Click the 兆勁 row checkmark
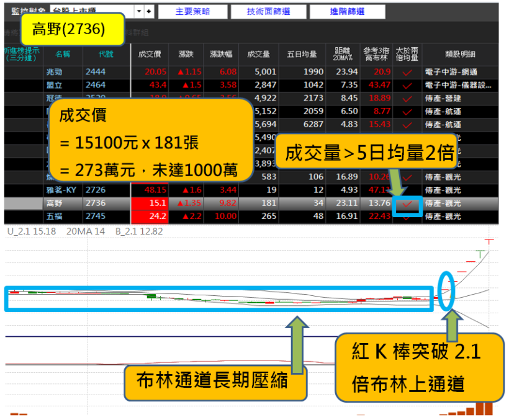509x420 pixels. pos(407,73)
